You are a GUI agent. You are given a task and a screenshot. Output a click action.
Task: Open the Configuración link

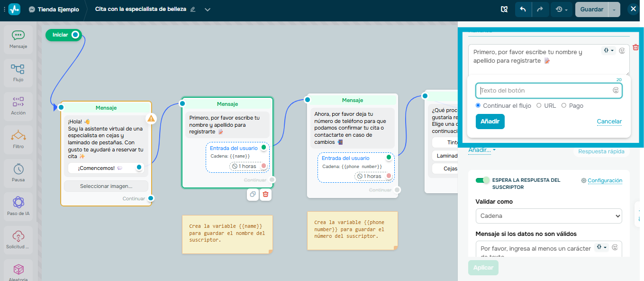pyautogui.click(x=601, y=180)
